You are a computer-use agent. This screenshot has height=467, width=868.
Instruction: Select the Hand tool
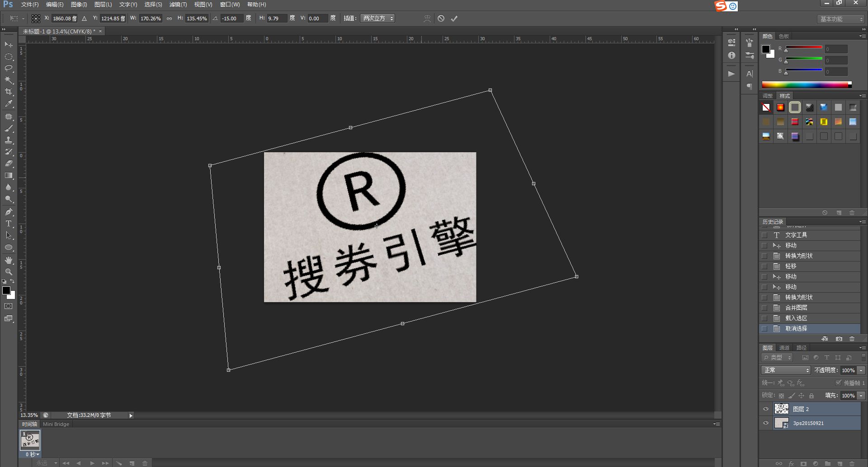point(9,260)
